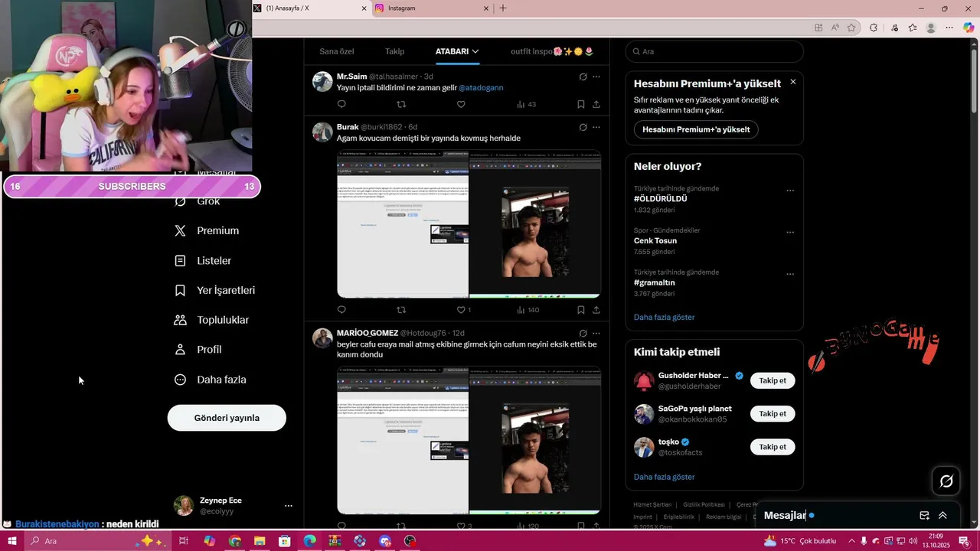Close the Instagram browser tab
The height and width of the screenshot is (551, 980).
coord(485,8)
